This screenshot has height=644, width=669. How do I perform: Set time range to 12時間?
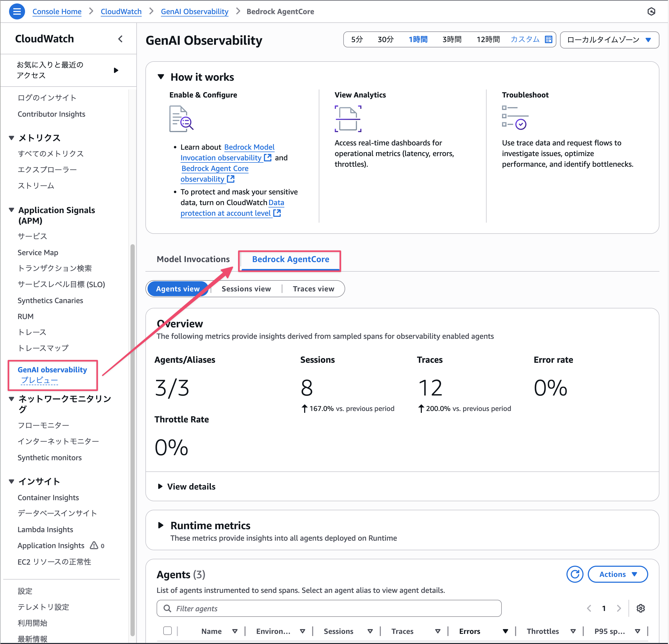click(x=488, y=39)
